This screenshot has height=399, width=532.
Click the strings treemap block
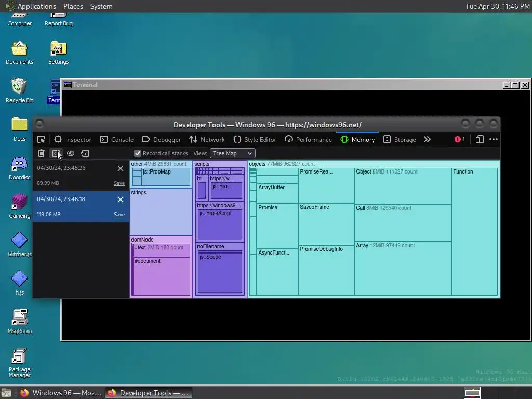[161, 212]
